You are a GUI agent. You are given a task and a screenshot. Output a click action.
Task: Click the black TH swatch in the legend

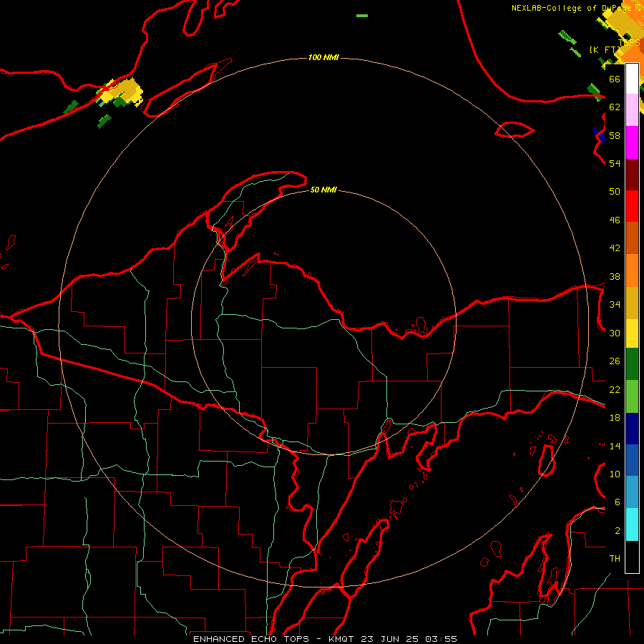tap(632, 557)
